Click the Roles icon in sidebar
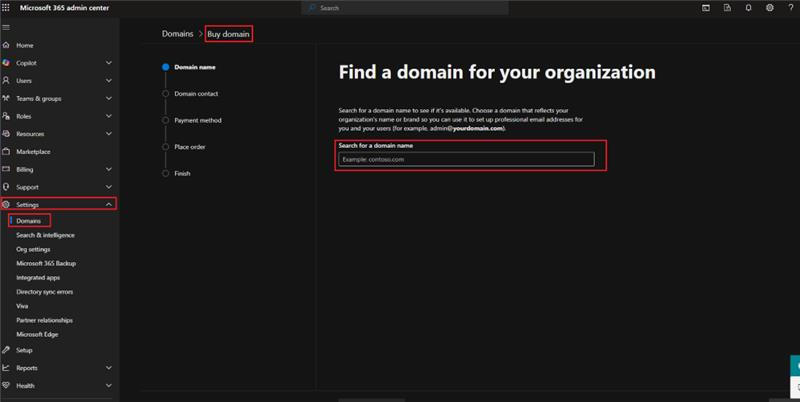 [x=6, y=116]
